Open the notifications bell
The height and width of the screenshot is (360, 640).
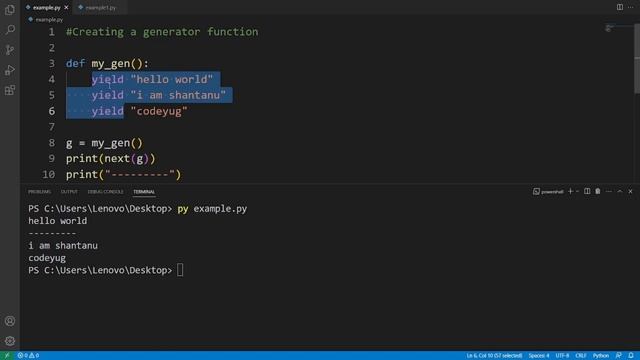point(631,356)
